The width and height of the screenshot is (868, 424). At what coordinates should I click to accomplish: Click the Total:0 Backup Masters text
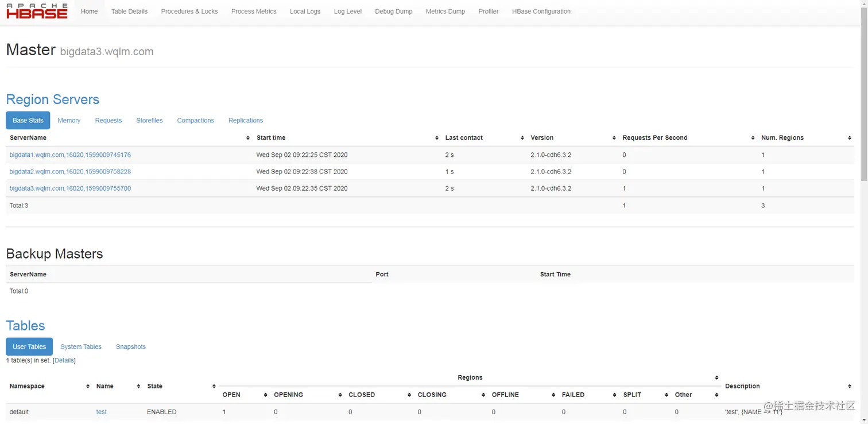(x=19, y=291)
